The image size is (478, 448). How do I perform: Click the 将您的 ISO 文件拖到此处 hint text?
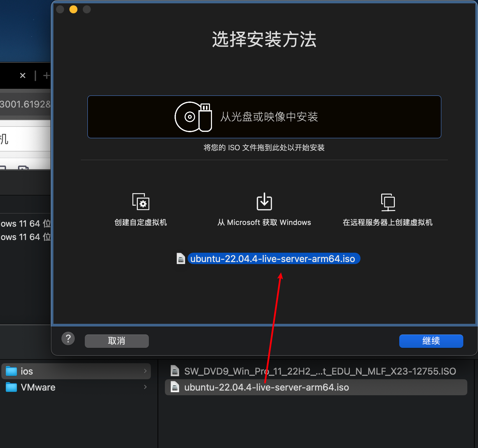click(264, 148)
